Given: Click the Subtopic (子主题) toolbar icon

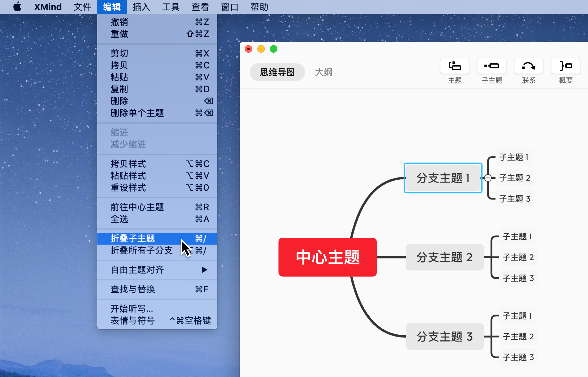Looking at the screenshot, I should (x=491, y=66).
